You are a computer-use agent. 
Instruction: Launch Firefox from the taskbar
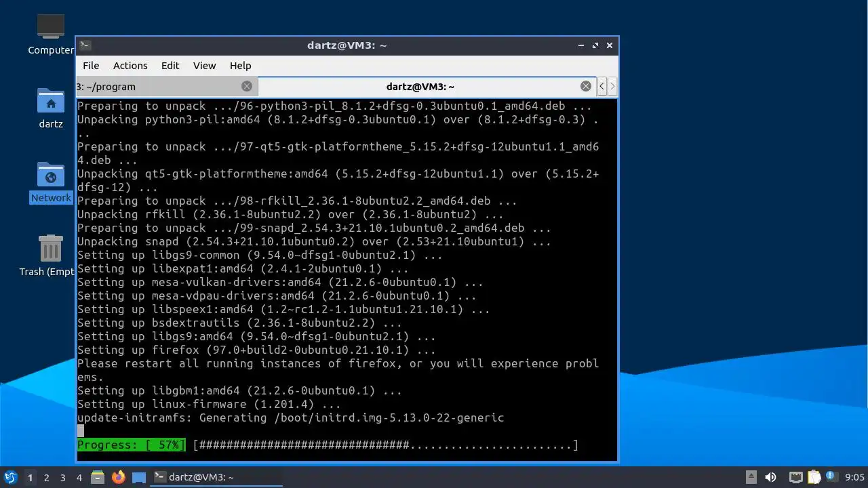point(119,477)
